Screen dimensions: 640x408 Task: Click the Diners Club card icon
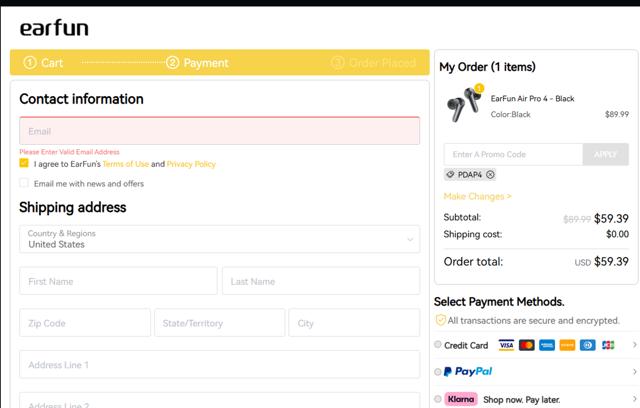click(x=588, y=345)
